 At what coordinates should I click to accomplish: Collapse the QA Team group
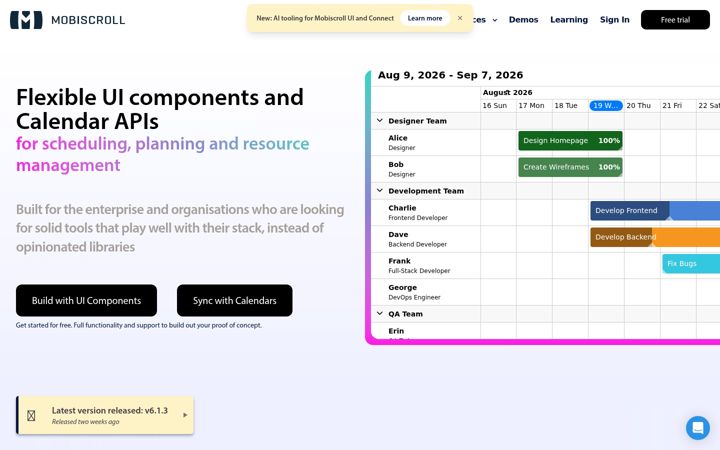pos(380,314)
